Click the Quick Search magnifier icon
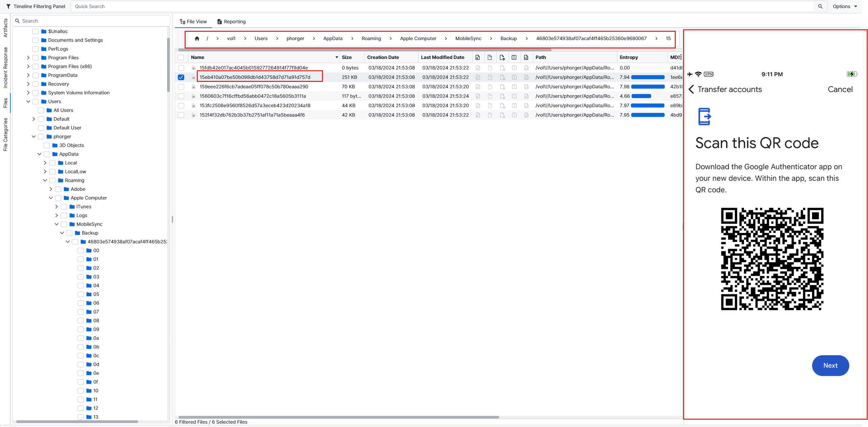Viewport: 868px width, 427px height. click(x=820, y=6)
